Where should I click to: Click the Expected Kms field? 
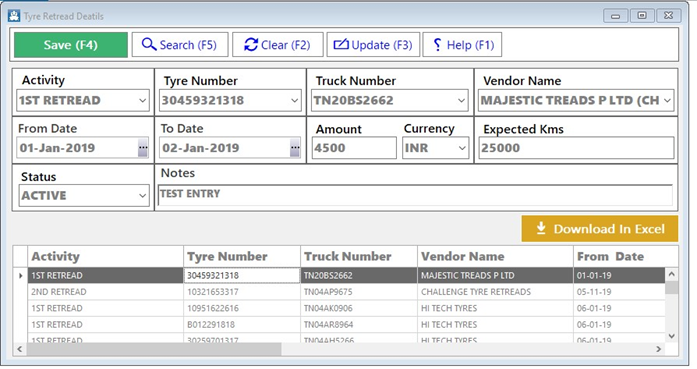[x=576, y=148]
